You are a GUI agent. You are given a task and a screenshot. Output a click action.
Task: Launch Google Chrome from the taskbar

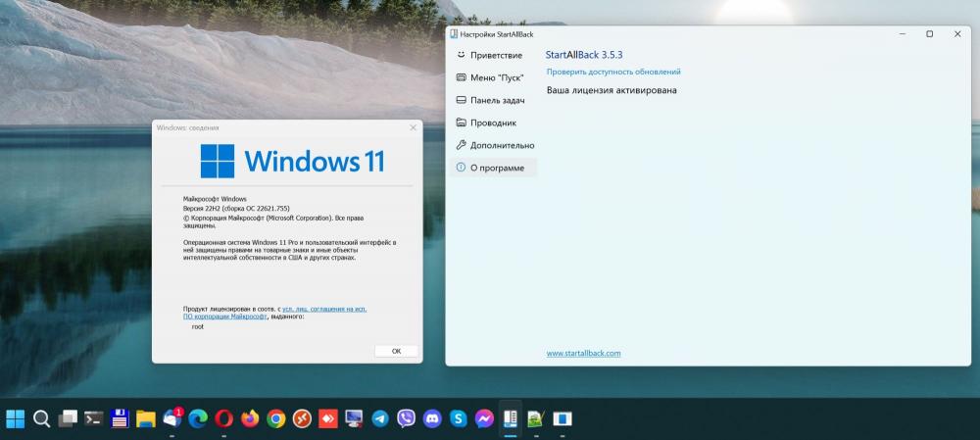(276, 418)
